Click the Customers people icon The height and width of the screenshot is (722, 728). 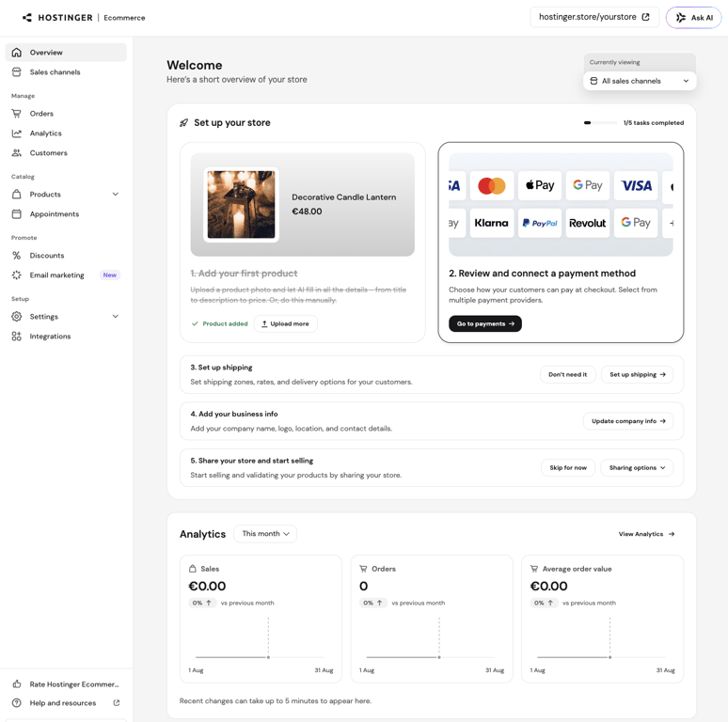17,152
